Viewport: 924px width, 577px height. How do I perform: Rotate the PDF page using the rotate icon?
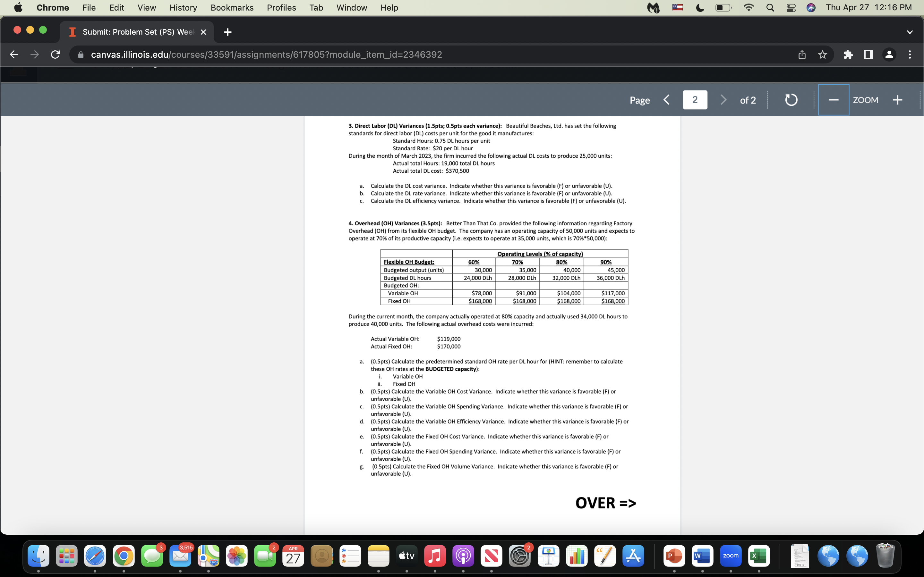pos(791,100)
